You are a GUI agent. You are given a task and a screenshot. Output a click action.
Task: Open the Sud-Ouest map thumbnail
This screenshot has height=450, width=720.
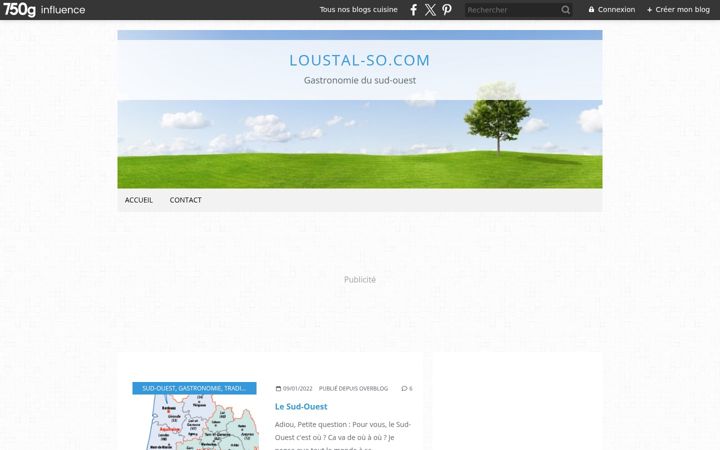tap(194, 422)
